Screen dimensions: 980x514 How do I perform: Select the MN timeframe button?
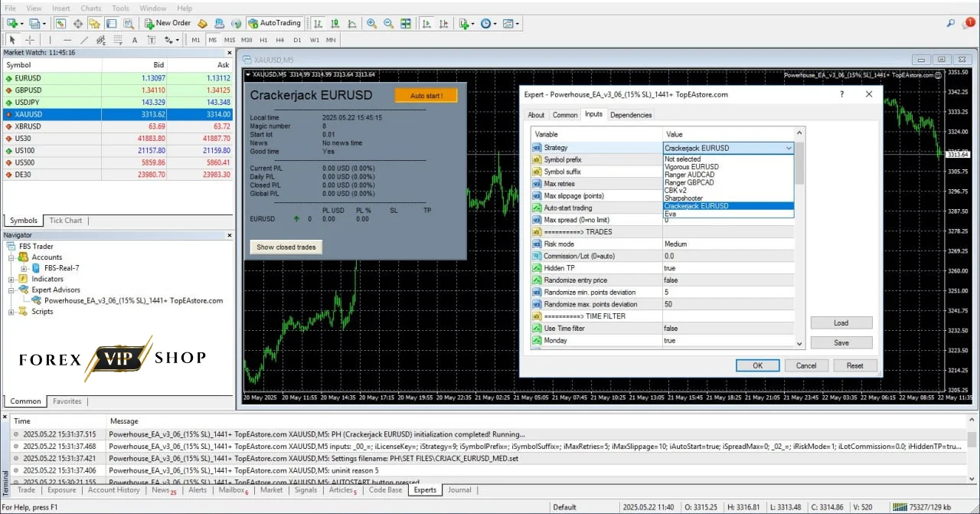(x=331, y=40)
